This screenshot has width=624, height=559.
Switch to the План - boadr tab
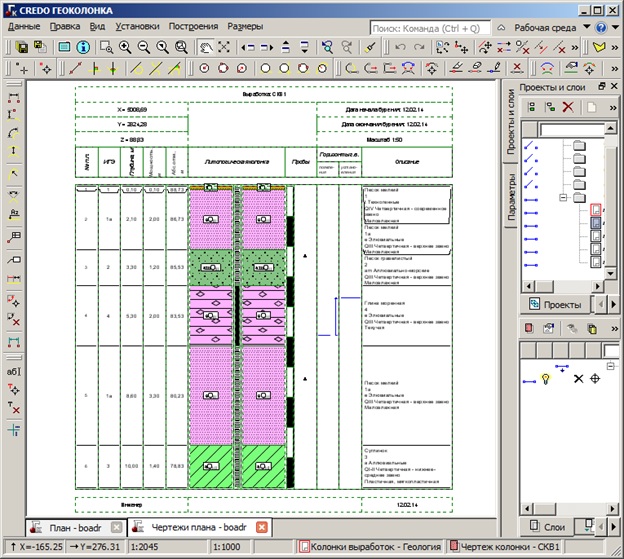click(x=76, y=528)
